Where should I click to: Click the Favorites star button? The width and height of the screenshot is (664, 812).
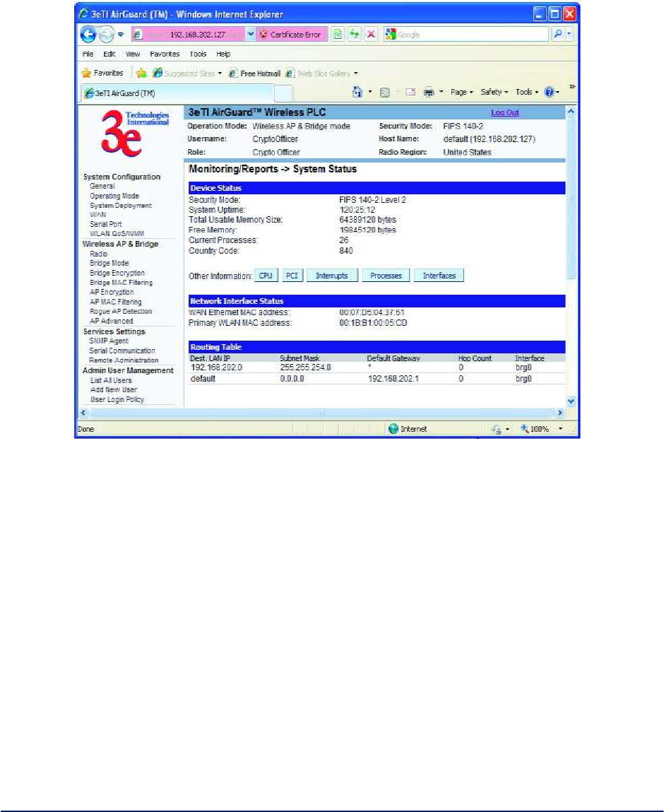click(x=102, y=73)
